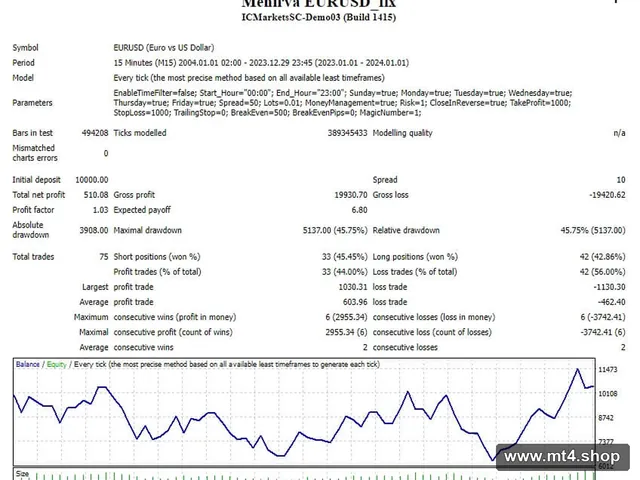Click the 'Total trades' label
640x480 pixels.
(x=33, y=257)
